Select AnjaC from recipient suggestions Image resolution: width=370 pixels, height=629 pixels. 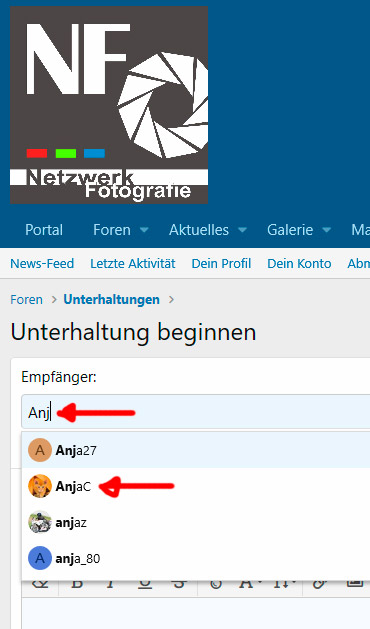click(x=196, y=486)
